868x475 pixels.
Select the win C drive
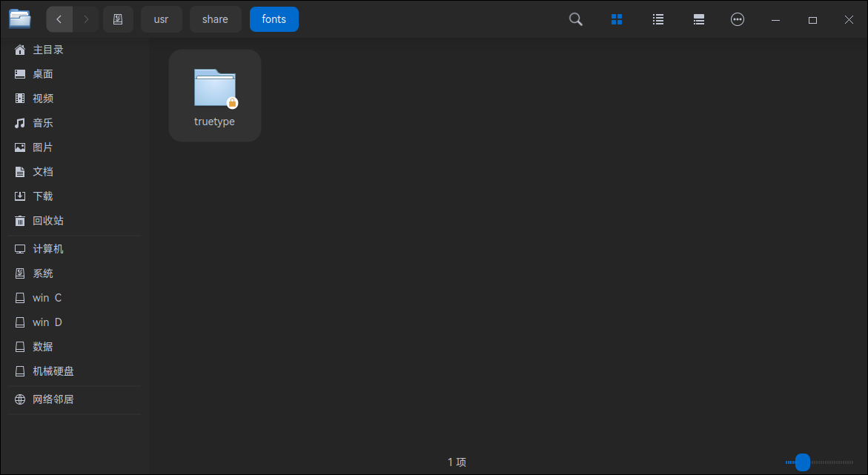click(x=45, y=297)
